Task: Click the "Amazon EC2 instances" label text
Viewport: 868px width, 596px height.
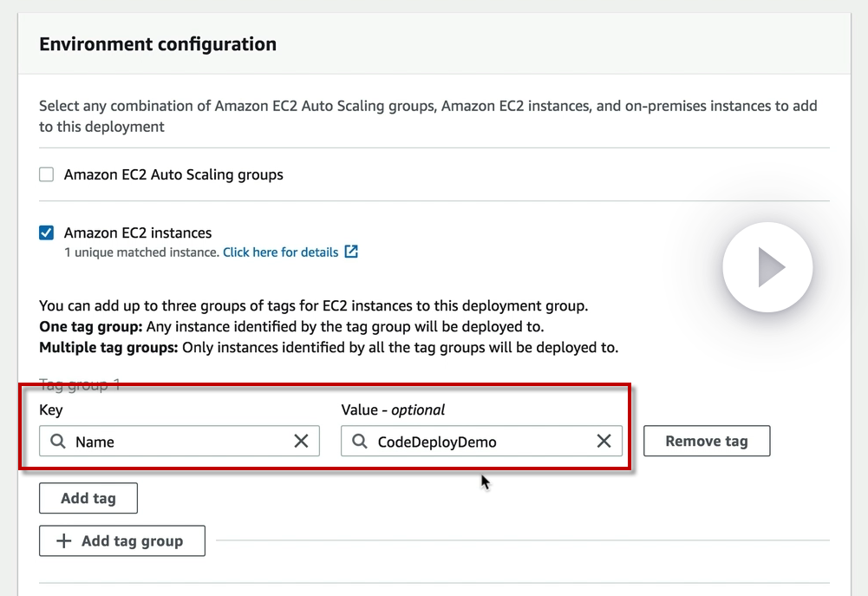Action: 138,233
